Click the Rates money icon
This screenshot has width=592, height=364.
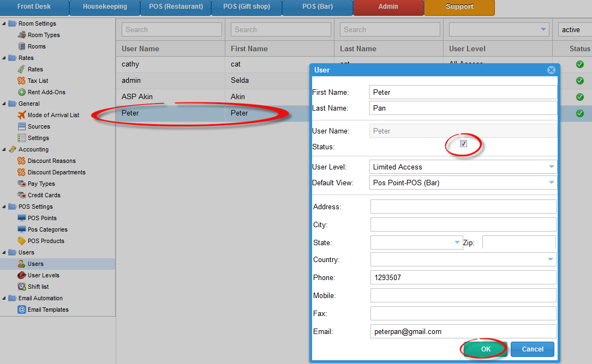(x=22, y=69)
